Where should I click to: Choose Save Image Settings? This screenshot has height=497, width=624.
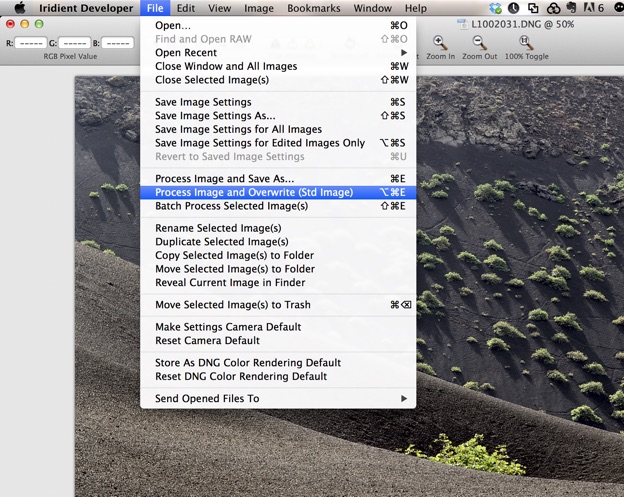[278, 102]
